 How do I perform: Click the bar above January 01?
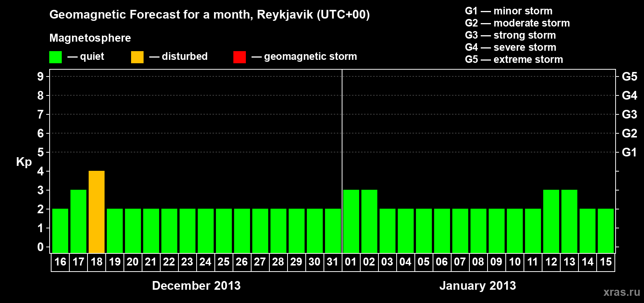click(351, 221)
